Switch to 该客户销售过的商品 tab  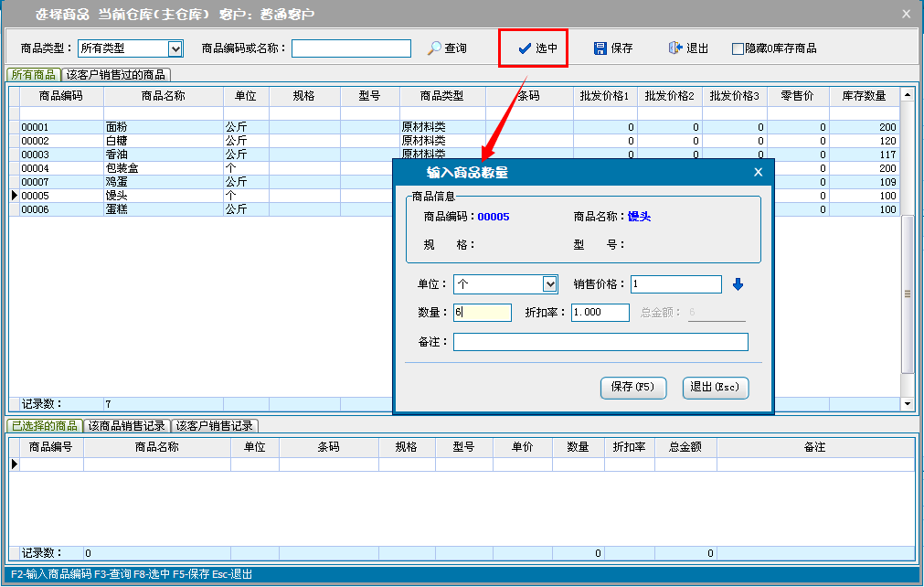click(116, 75)
